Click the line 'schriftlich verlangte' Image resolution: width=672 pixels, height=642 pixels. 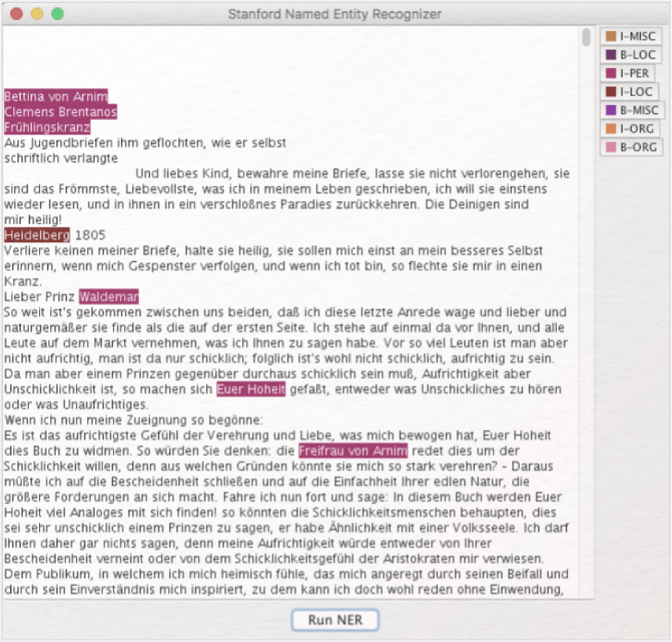61,158
